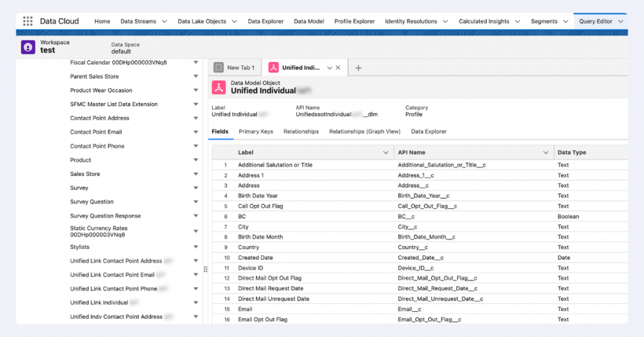Open the Data Lake Objects menu chevron
The width and height of the screenshot is (644, 337).
235,21
